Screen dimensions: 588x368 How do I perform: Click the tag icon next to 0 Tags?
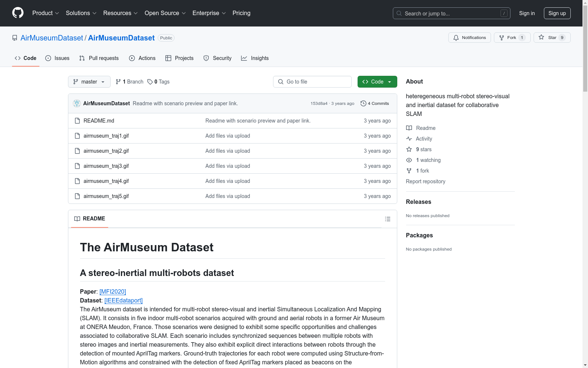click(150, 82)
